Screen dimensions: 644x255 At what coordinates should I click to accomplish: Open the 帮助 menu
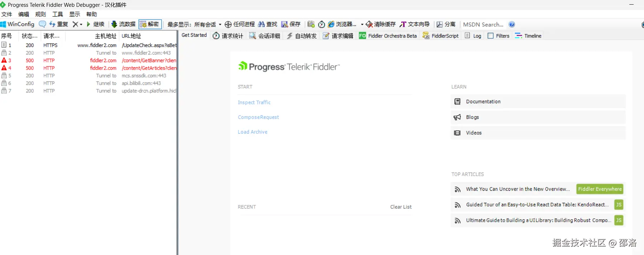[92, 14]
